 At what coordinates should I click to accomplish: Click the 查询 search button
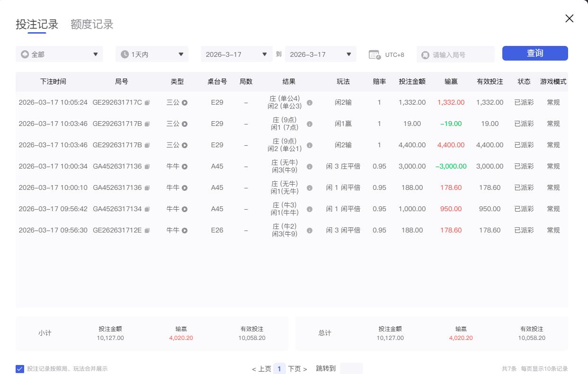(535, 53)
